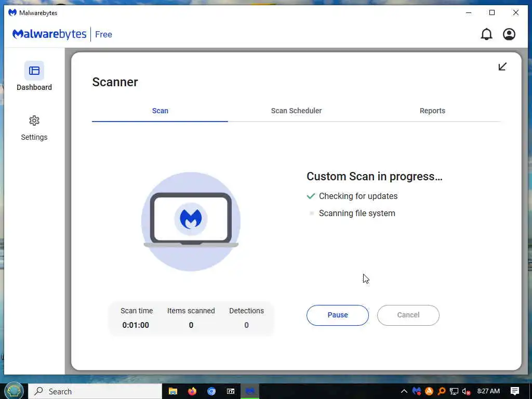This screenshot has width=532, height=399.
Task: Click Avast orange tray icon
Action: (429, 391)
